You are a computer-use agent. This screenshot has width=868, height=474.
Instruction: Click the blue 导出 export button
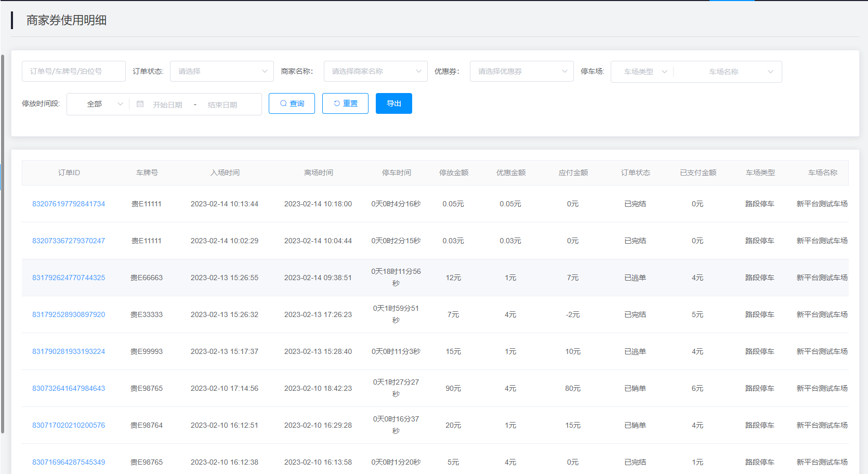[393, 103]
